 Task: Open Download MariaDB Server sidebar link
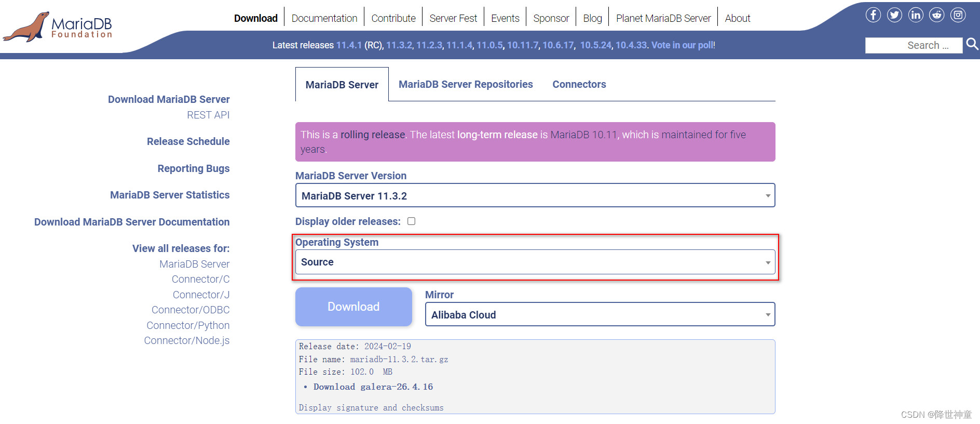tap(169, 99)
